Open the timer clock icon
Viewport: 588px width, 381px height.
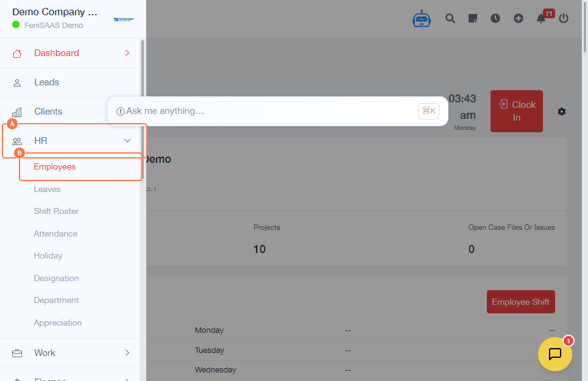(x=495, y=18)
